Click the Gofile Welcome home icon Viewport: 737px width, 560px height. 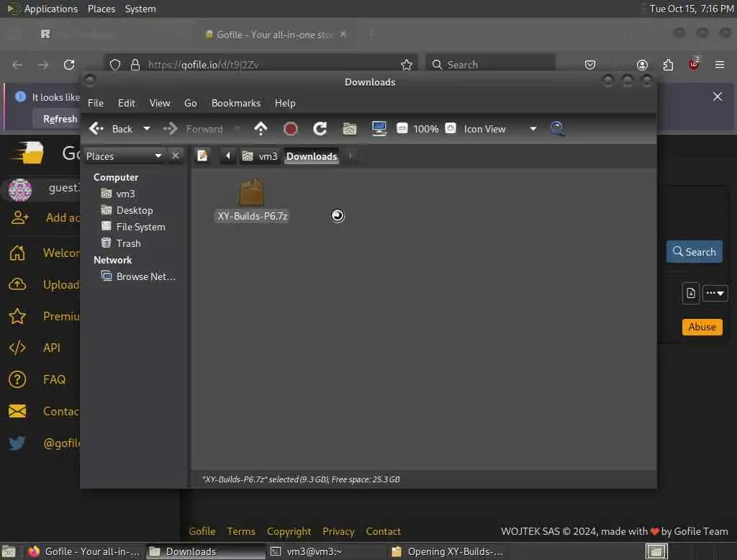17,253
